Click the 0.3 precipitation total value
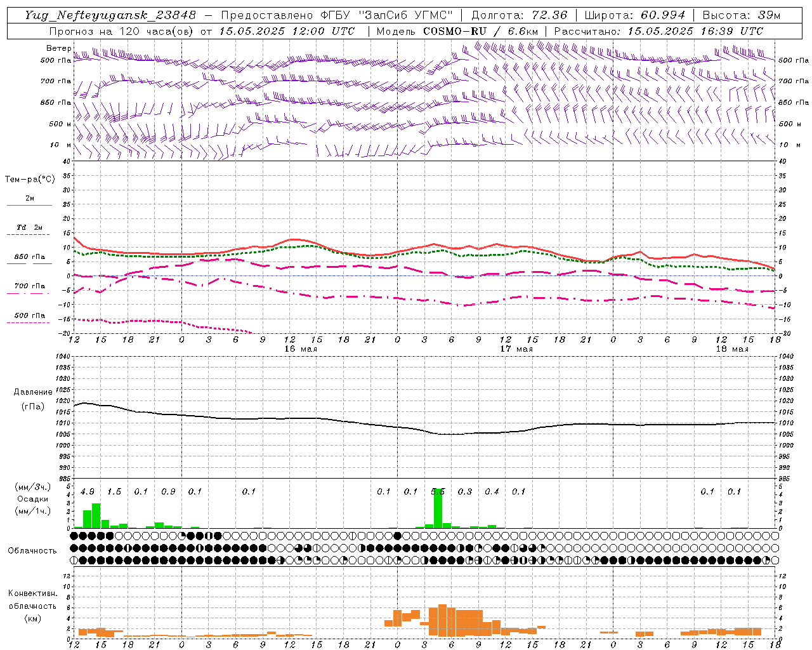 tap(465, 492)
